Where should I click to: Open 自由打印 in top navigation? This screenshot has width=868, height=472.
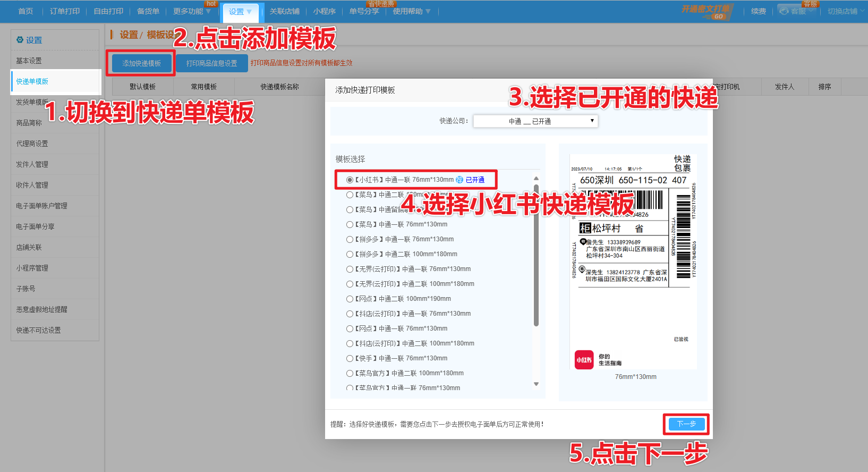[x=108, y=11]
